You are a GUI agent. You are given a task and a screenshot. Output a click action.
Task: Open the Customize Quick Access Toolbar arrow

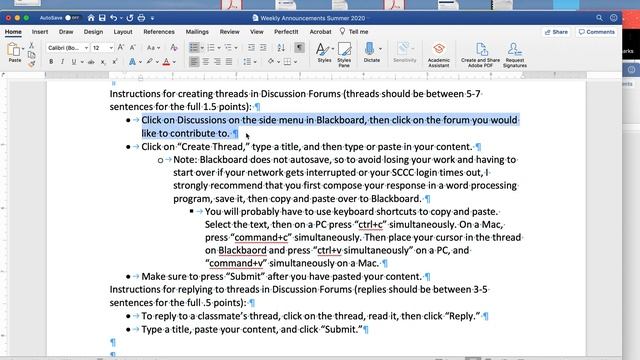tap(152, 18)
